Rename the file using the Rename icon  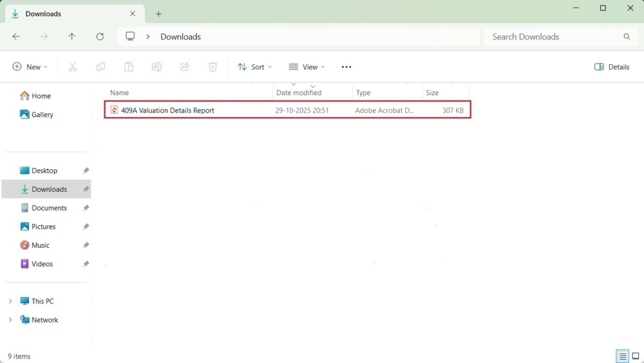(157, 67)
